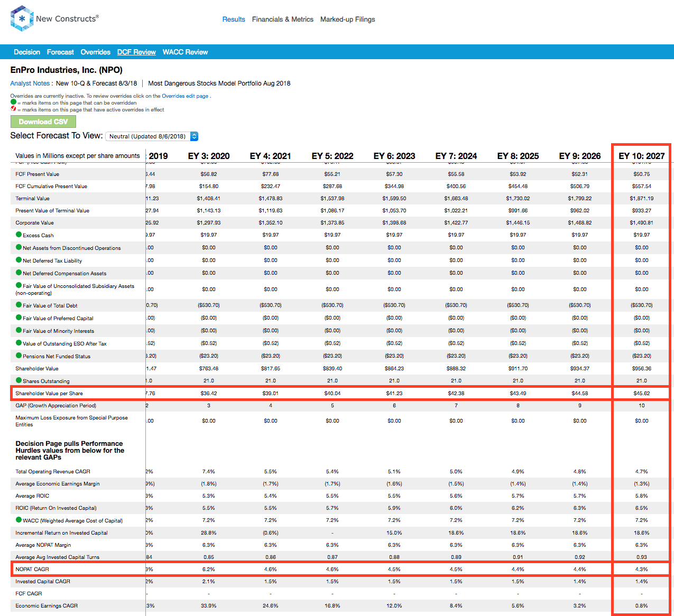Image resolution: width=674 pixels, height=616 pixels.
Task: Click the $1,871.19 Terminal Value cell
Action: coord(642,198)
